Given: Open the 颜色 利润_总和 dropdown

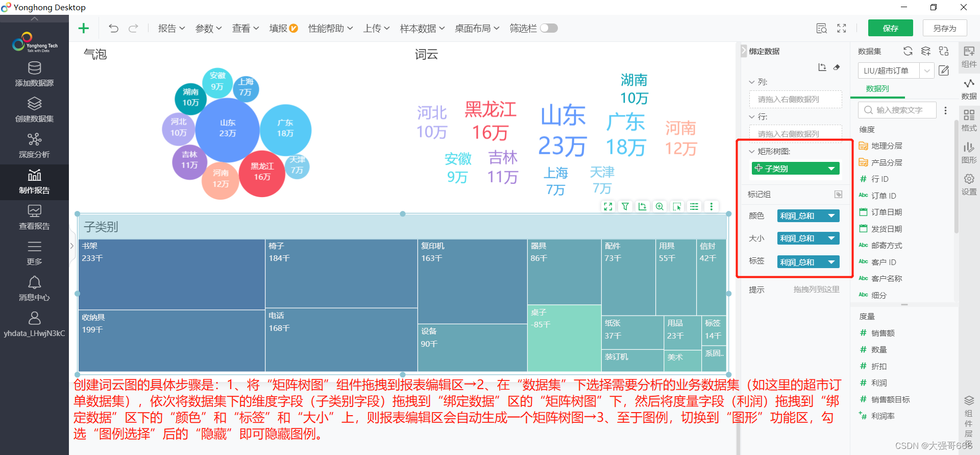Looking at the screenshot, I should tap(831, 216).
